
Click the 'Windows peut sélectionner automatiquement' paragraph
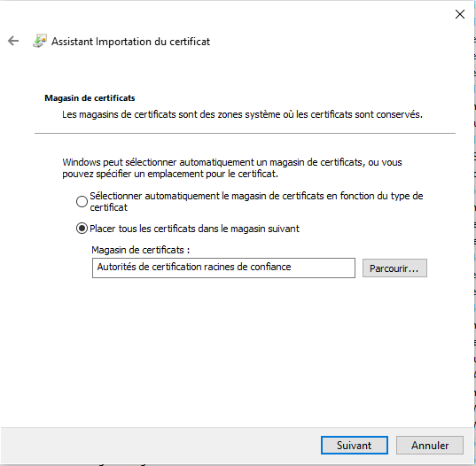232,167
